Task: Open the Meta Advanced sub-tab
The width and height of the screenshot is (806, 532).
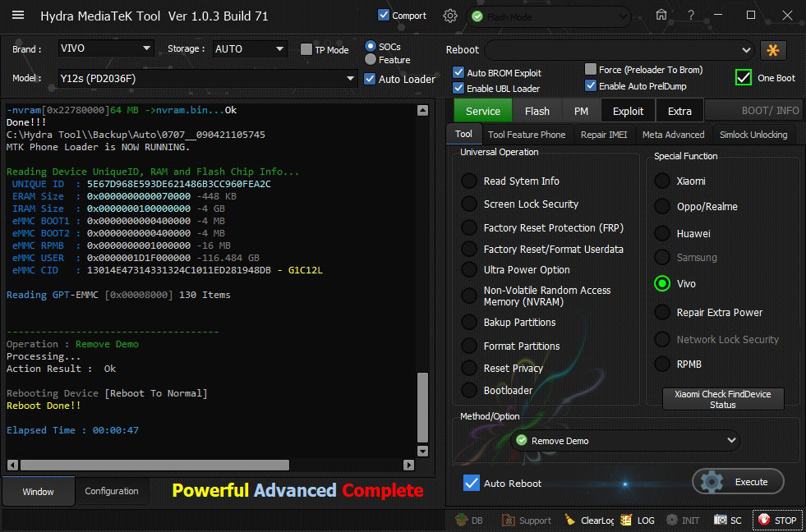Action: pyautogui.click(x=674, y=135)
